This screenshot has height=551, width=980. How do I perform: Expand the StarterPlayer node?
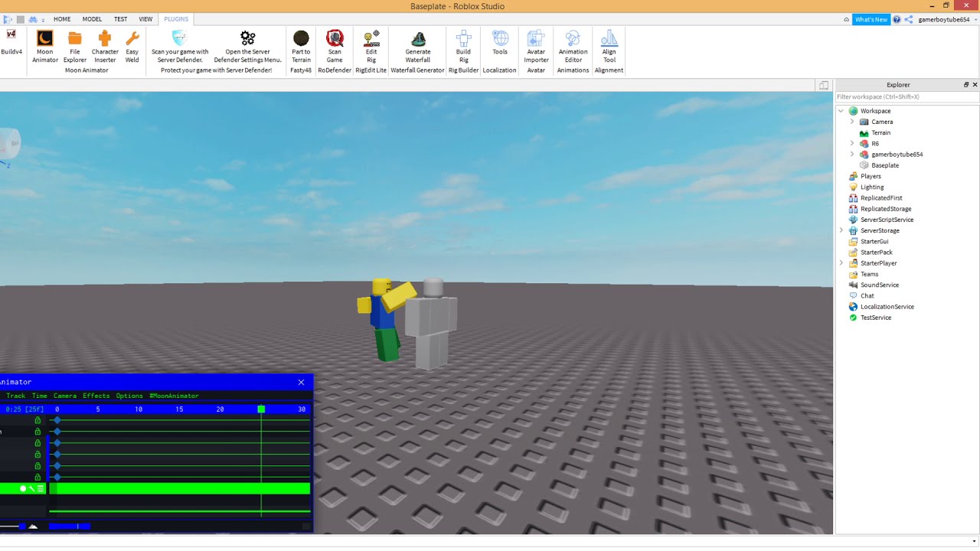[x=841, y=262]
